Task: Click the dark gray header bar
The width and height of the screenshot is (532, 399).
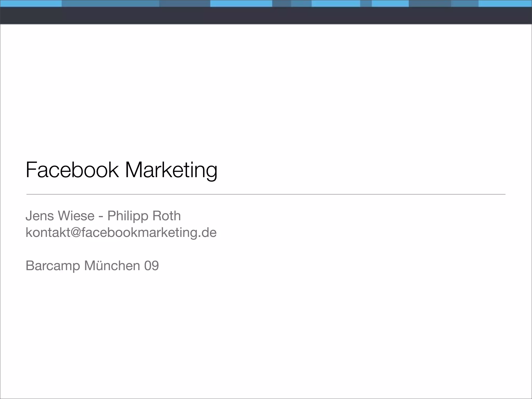Action: (x=266, y=16)
